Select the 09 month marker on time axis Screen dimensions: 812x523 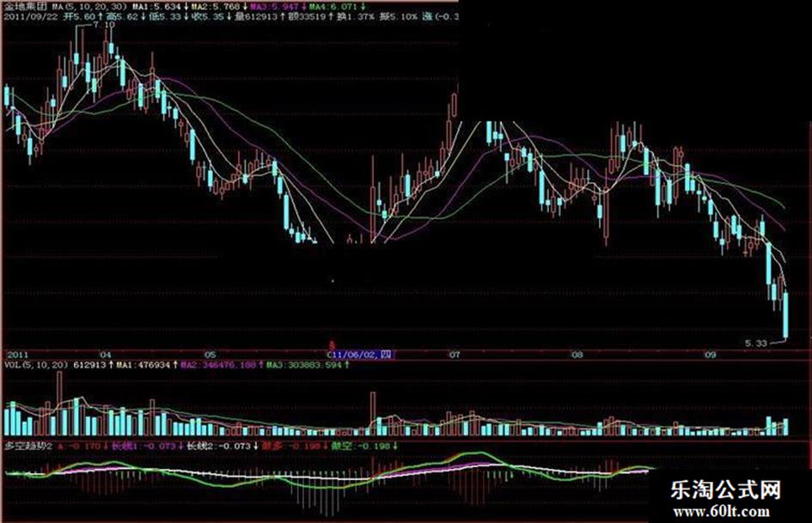[711, 355]
